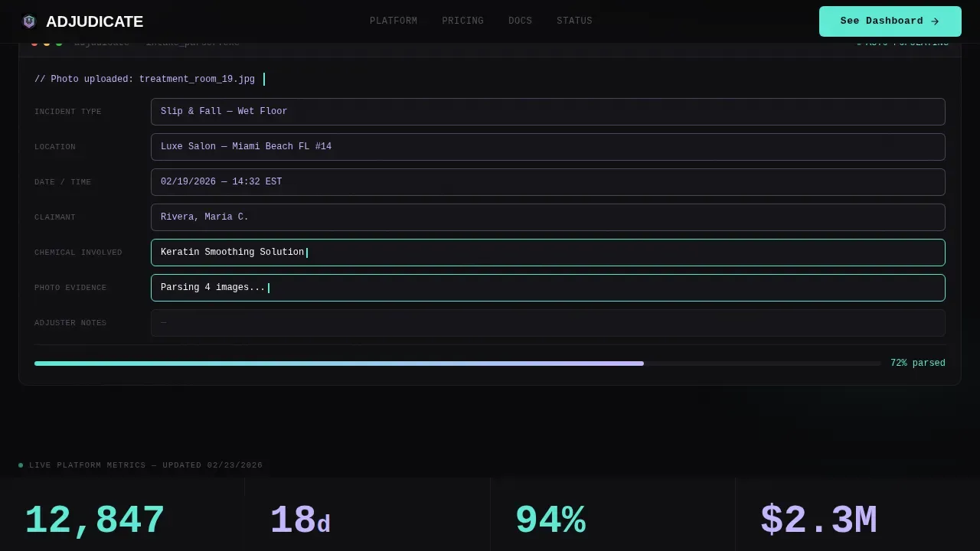The width and height of the screenshot is (980, 551).
Task: Click the INCIDENT TYPE label
Action: (x=67, y=112)
